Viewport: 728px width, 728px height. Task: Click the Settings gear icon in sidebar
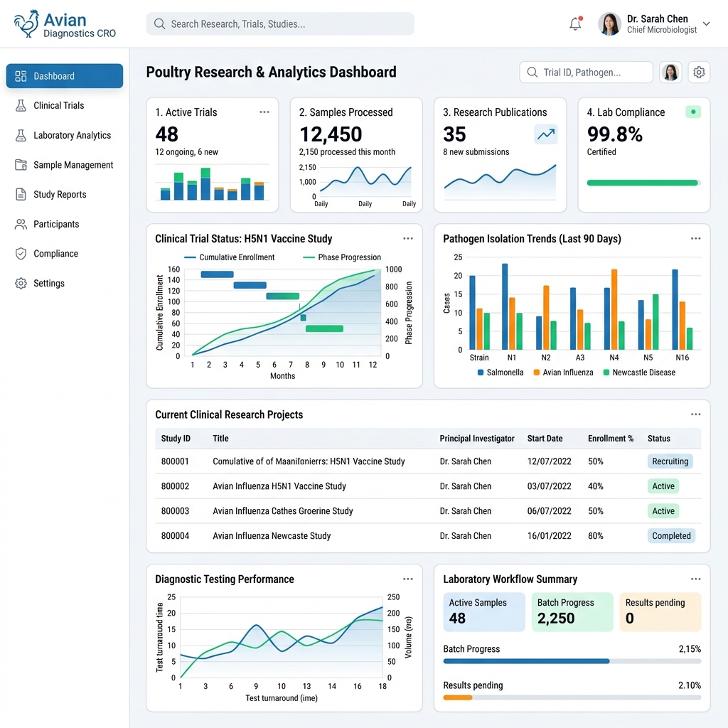pos(21,283)
